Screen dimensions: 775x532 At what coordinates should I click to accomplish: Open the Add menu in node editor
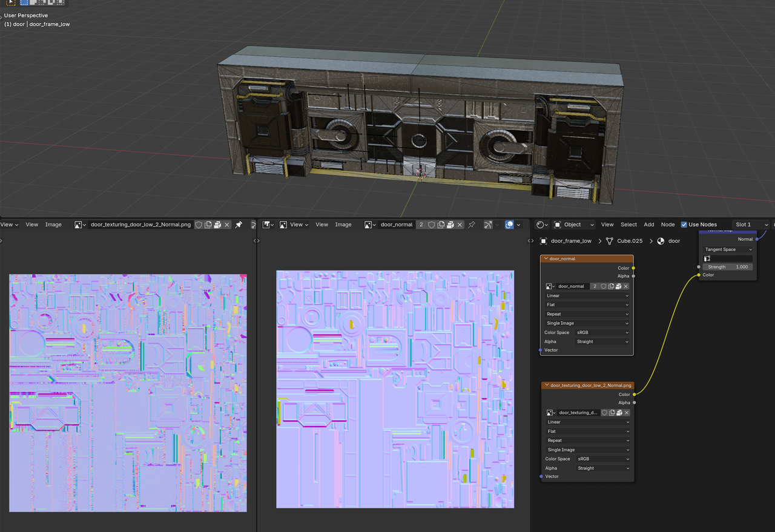pos(648,225)
